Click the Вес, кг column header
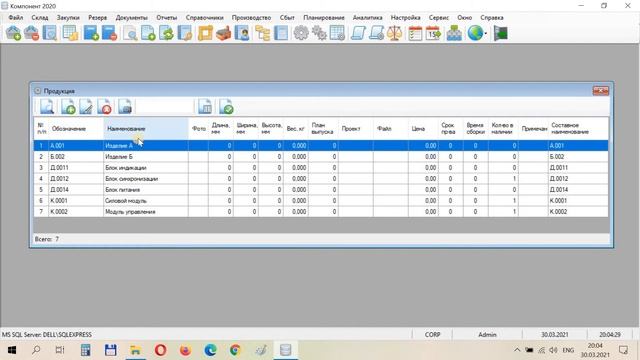The height and width of the screenshot is (360, 640). tap(296, 129)
